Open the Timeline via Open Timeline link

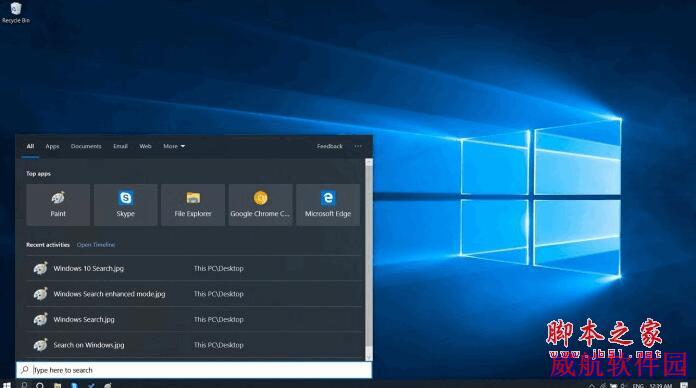(96, 245)
